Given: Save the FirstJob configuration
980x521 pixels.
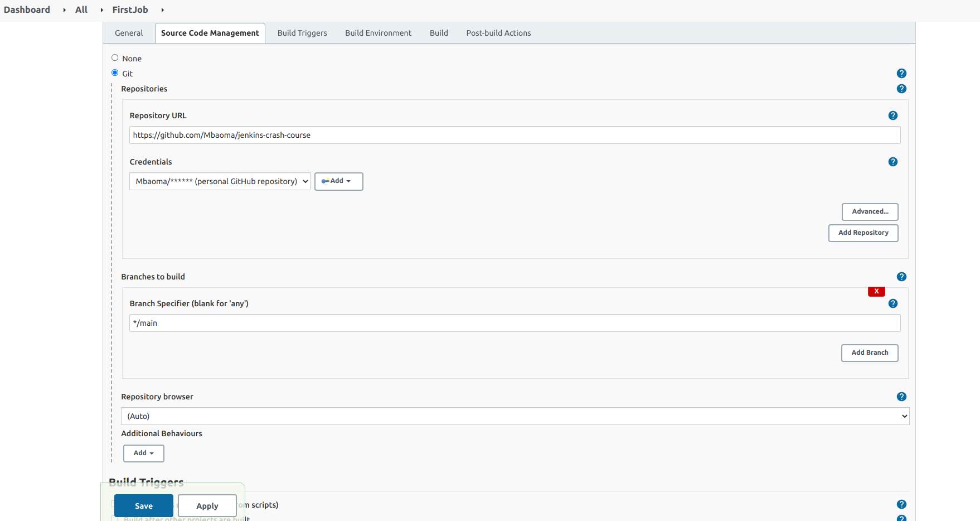Looking at the screenshot, I should point(143,505).
